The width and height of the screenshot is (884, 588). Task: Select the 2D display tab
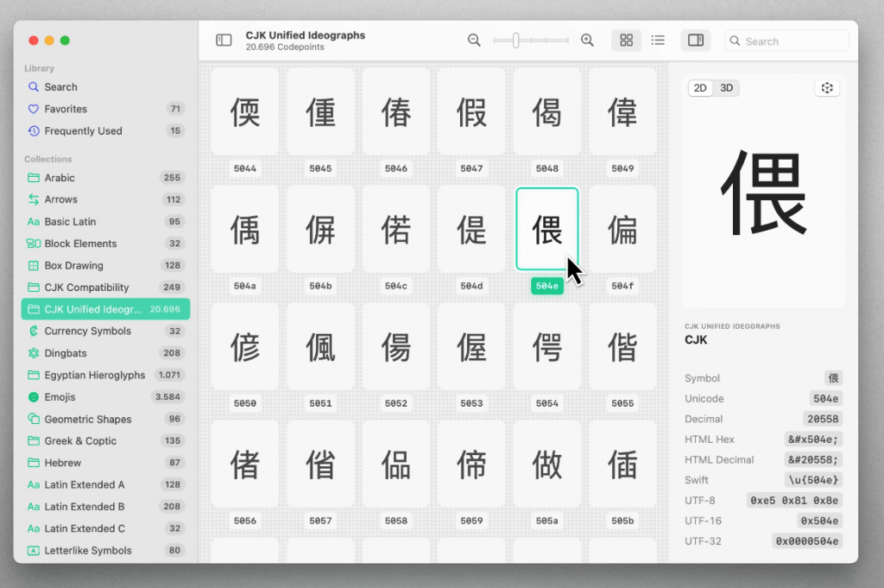coord(700,87)
